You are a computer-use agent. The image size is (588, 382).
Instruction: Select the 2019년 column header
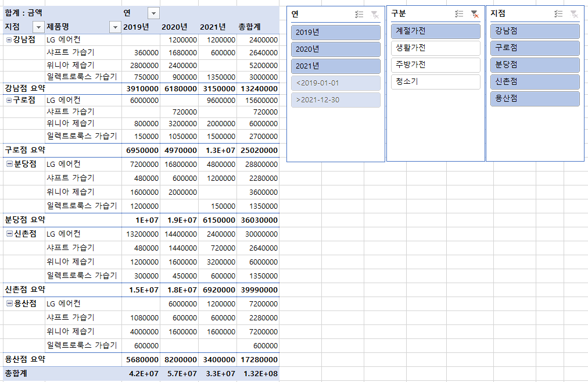136,27
